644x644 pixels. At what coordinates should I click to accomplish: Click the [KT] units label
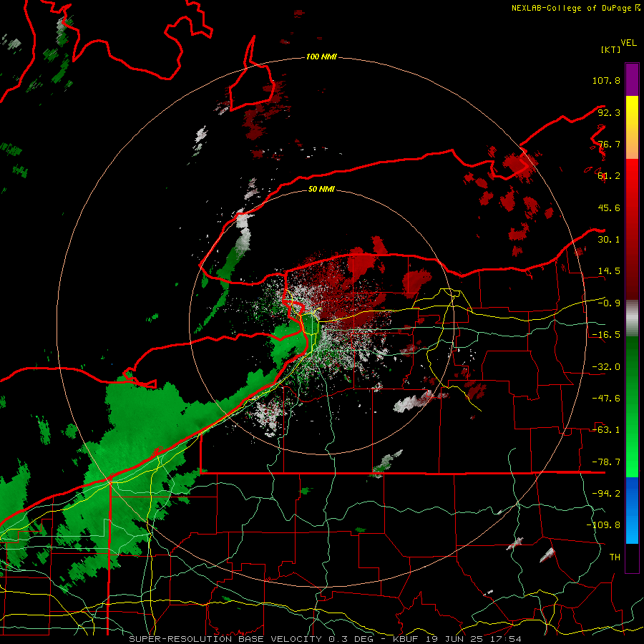(610, 49)
